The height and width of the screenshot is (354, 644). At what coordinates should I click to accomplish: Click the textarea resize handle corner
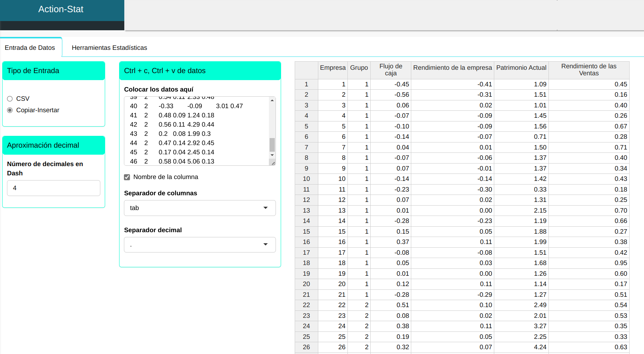click(273, 163)
